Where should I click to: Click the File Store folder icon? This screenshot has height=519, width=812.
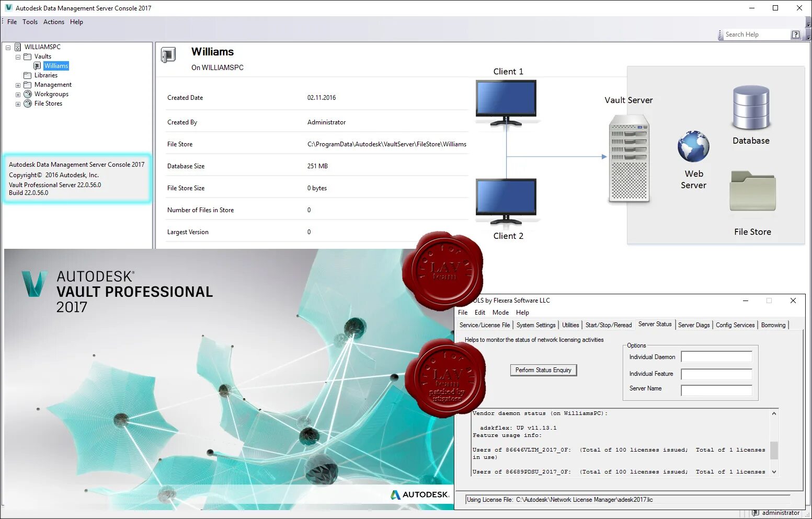pos(752,191)
